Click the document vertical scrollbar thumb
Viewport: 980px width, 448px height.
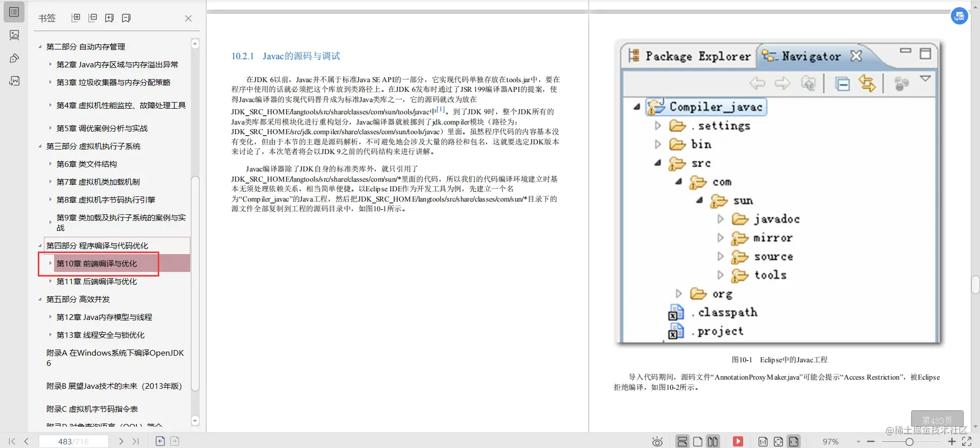975,285
